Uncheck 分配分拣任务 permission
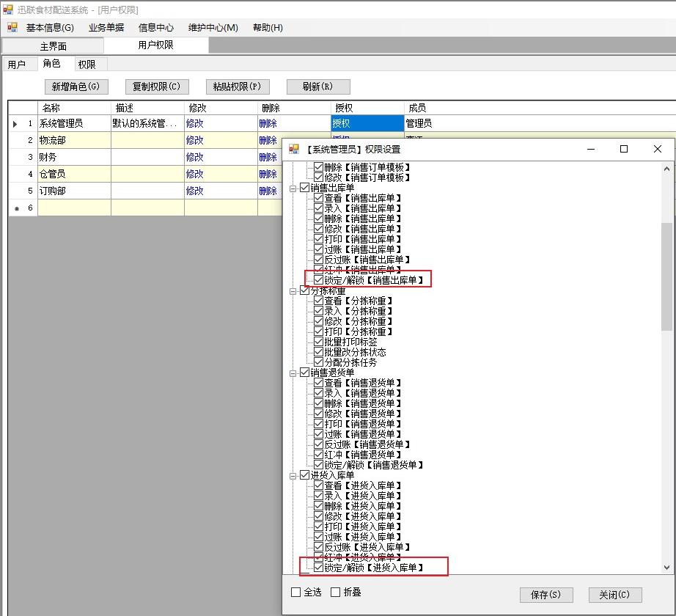Viewport: 676px width, 616px height. tap(319, 362)
